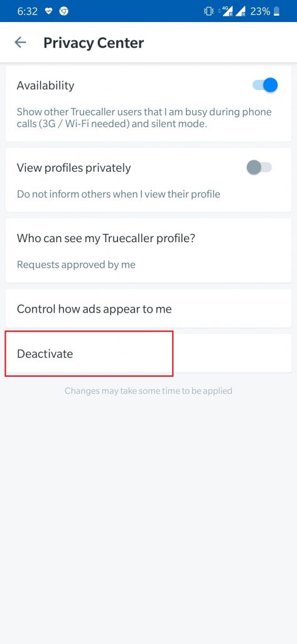Tap the Availability description about busy status
Screen dimensions: 297x644
[x=144, y=118]
